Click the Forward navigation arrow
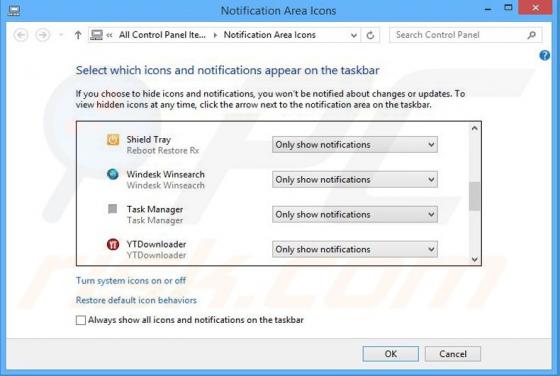Image resolution: width=560 pixels, height=376 pixels. click(x=43, y=35)
